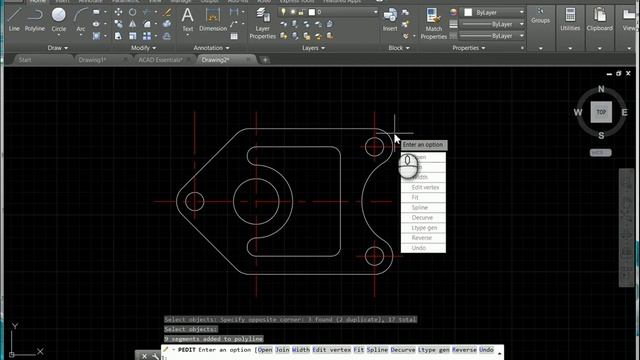The width and height of the screenshot is (640, 360).
Task: Select the Circle tool
Action: click(58, 20)
